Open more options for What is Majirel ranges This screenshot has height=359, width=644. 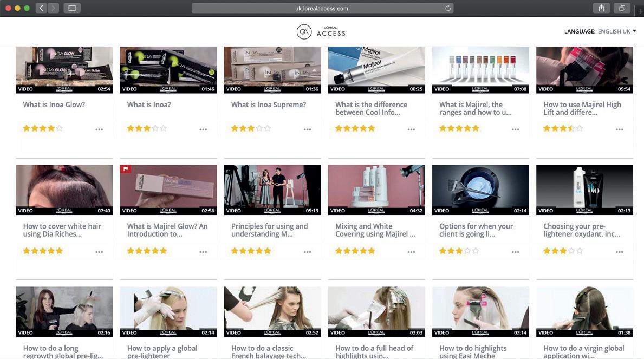(516, 129)
